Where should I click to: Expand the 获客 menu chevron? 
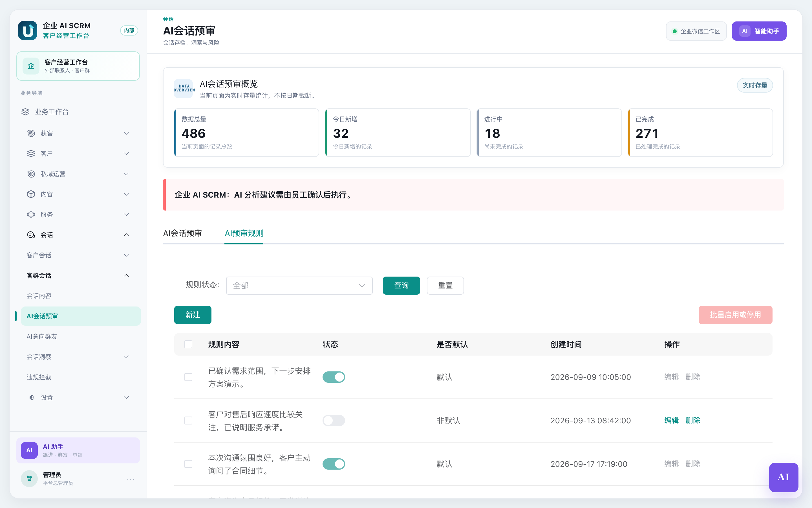[126, 133]
